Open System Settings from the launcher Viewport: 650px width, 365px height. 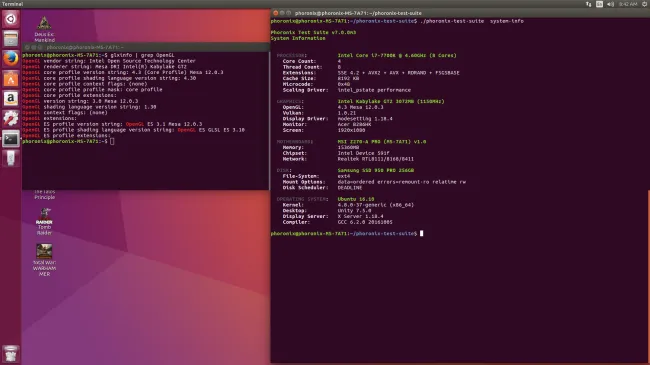[x=11, y=119]
